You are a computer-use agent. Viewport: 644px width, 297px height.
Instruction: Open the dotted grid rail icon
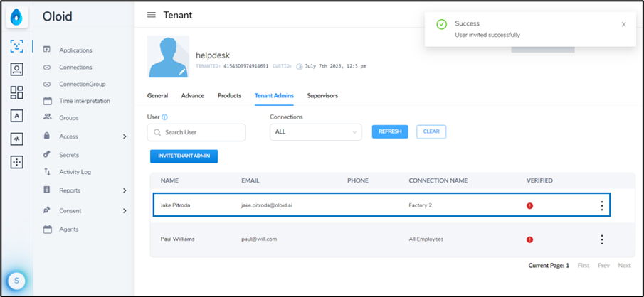tap(17, 163)
